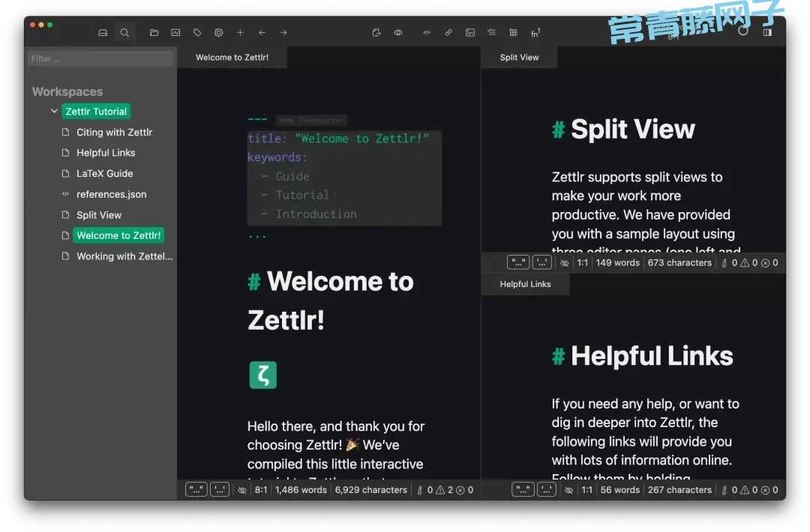Click the Filter input field
This screenshot has width=810, height=532.
click(100, 58)
